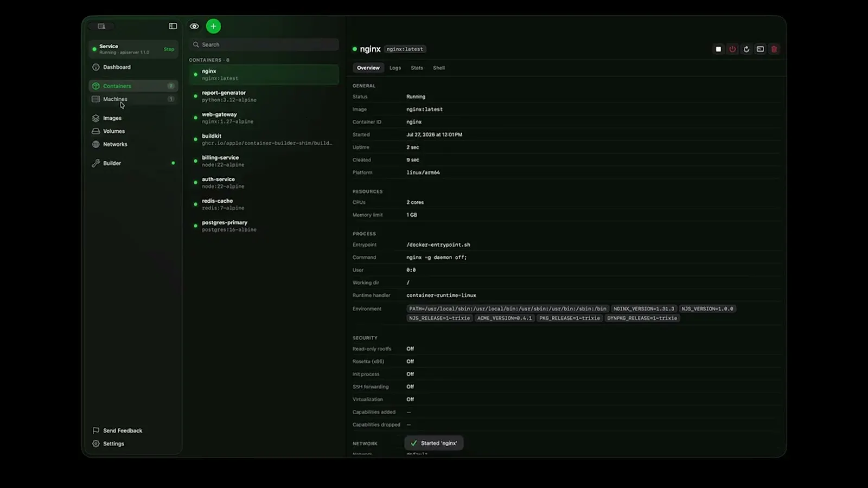The height and width of the screenshot is (488, 868).
Task: Select the billing-service container
Action: pos(264,161)
